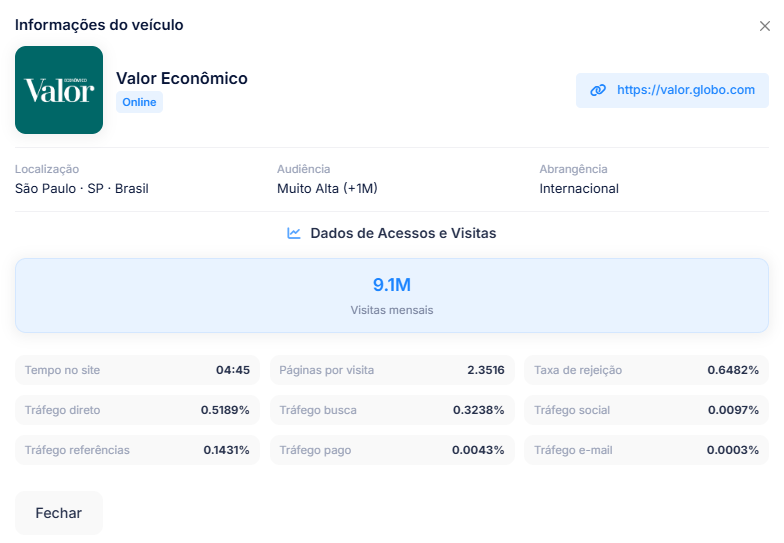
Task: Click the Tráfego referências label
Action: 78,450
